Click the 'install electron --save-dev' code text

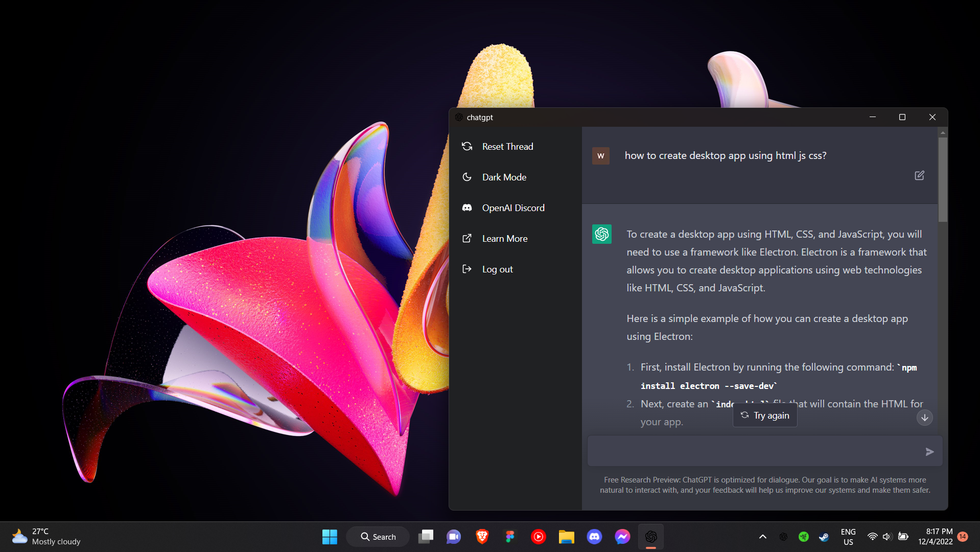click(x=709, y=386)
